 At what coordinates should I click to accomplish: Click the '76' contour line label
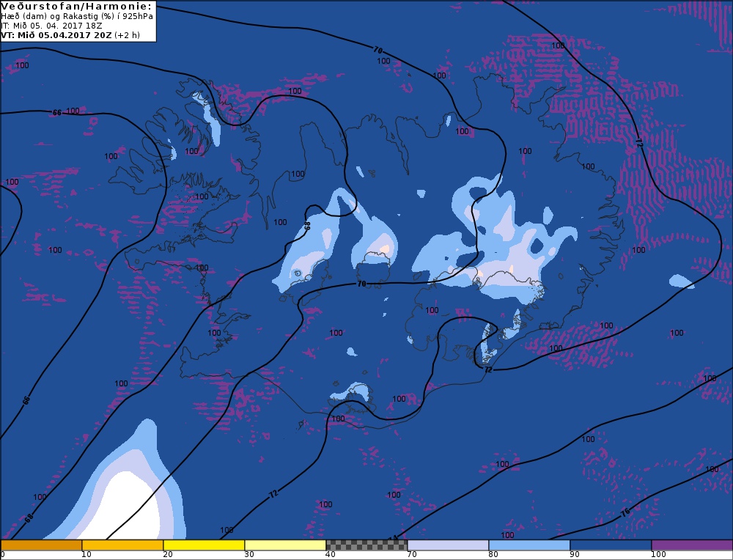coord(626,513)
